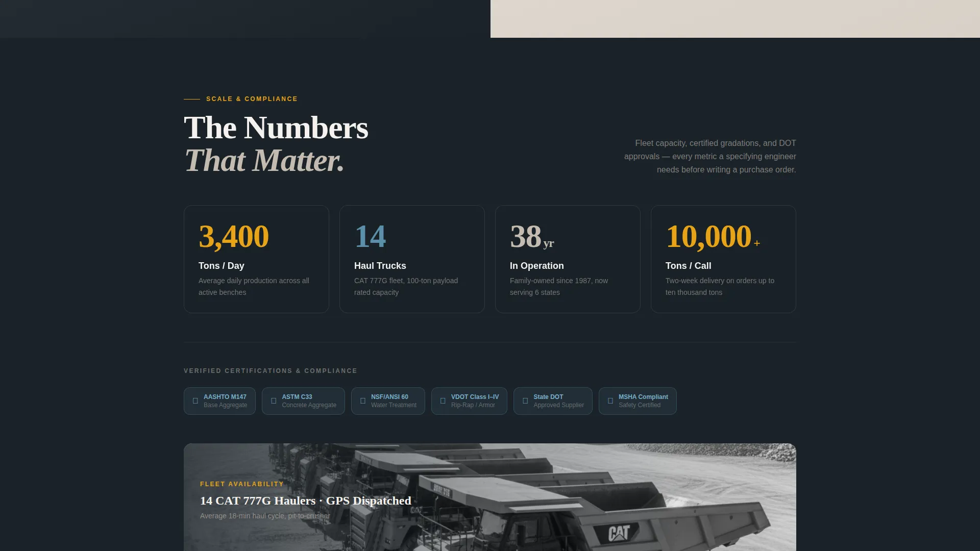The image size is (980, 551).
Task: Click the NSF/ANSI 60 badge icon
Action: 363,401
